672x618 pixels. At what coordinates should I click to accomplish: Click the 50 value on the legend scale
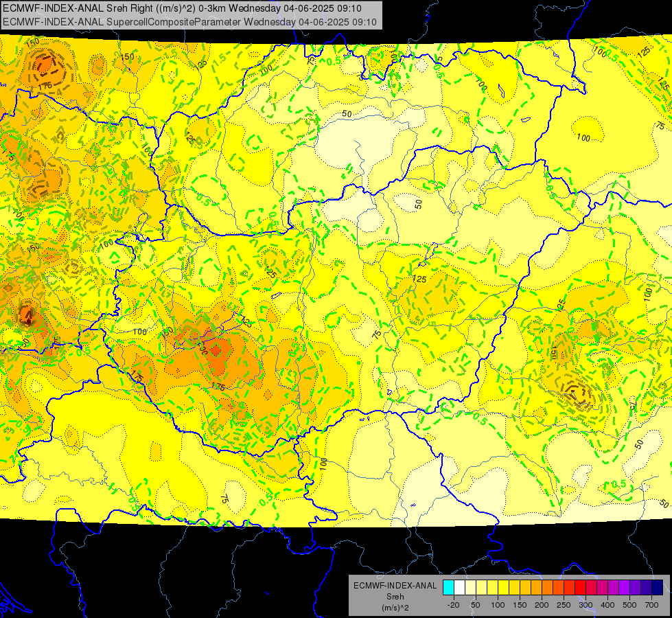coord(476,605)
